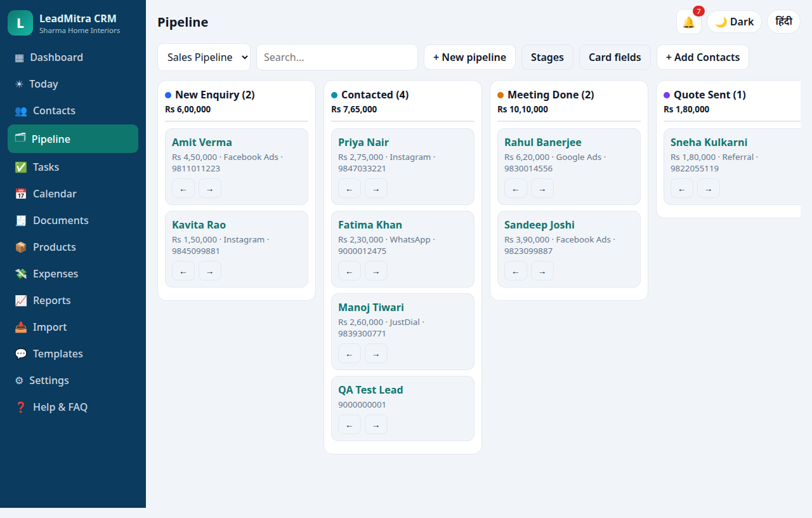Click the LeadMitra CRM logo
Screen dimensions: 812x518
[x=20, y=23]
